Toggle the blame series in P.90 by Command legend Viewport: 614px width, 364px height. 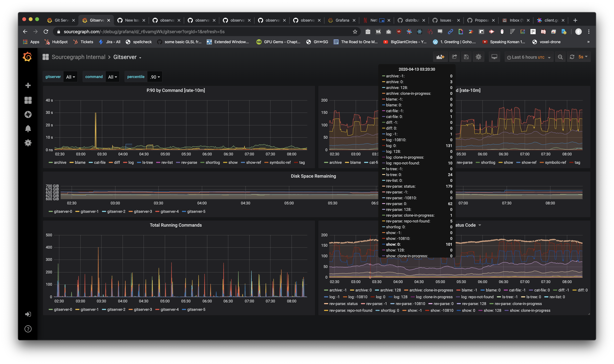[x=80, y=162]
